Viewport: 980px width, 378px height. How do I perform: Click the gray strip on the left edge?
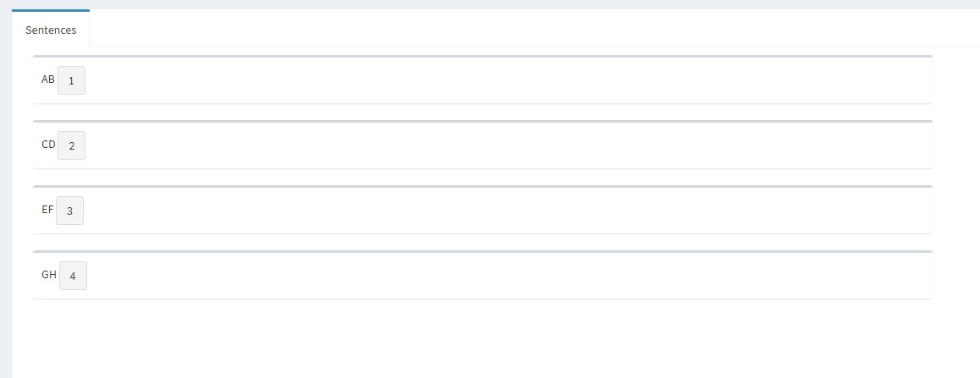(5, 211)
